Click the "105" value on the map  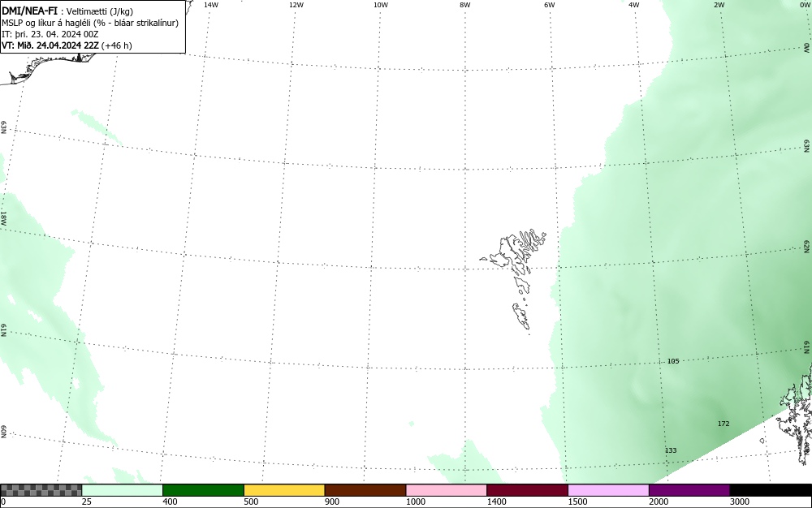(x=672, y=361)
